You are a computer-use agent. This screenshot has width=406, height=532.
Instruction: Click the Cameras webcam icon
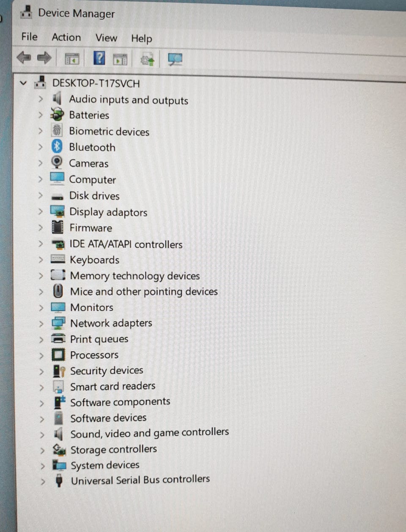pyautogui.click(x=57, y=162)
